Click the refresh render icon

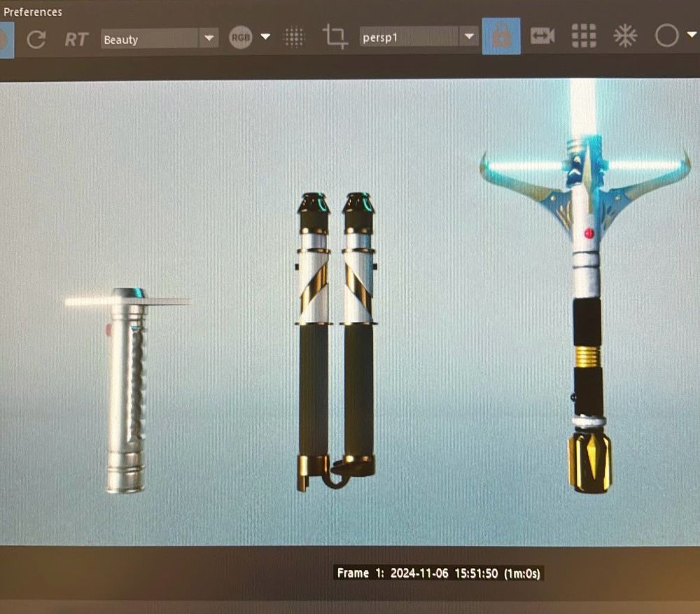pos(36,39)
